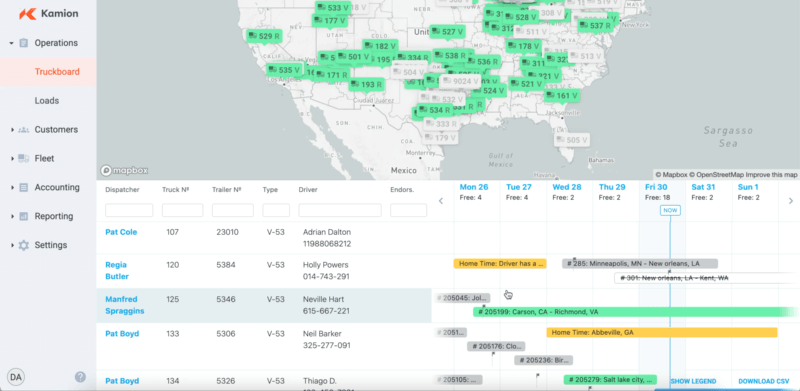Click the Fleet truck icon

[23, 159]
